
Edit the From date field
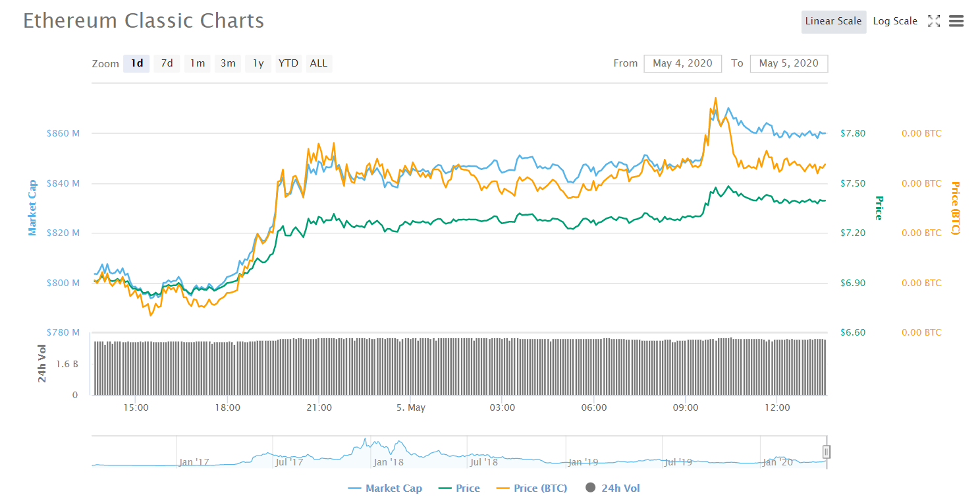[683, 63]
